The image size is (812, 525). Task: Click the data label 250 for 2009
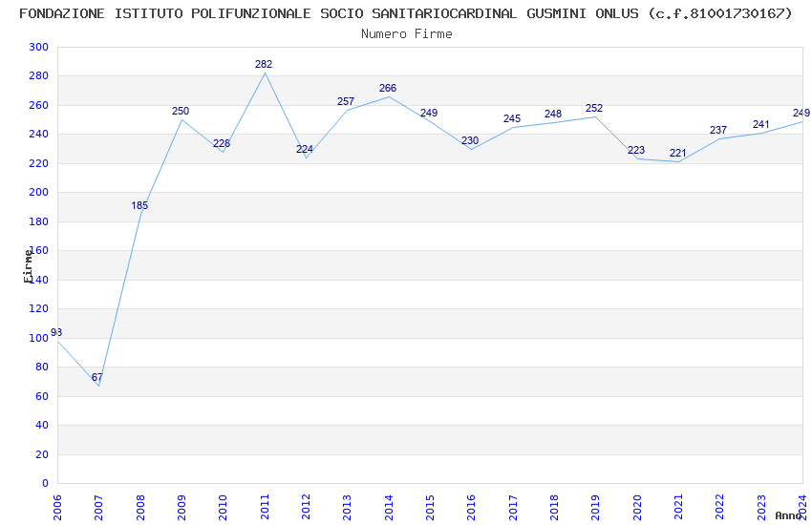[x=181, y=112]
